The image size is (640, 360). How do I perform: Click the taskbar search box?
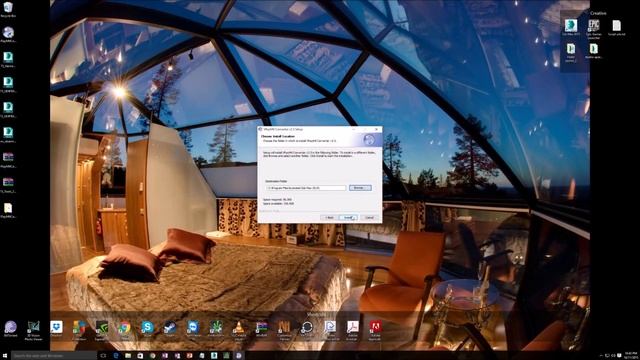[54, 356]
